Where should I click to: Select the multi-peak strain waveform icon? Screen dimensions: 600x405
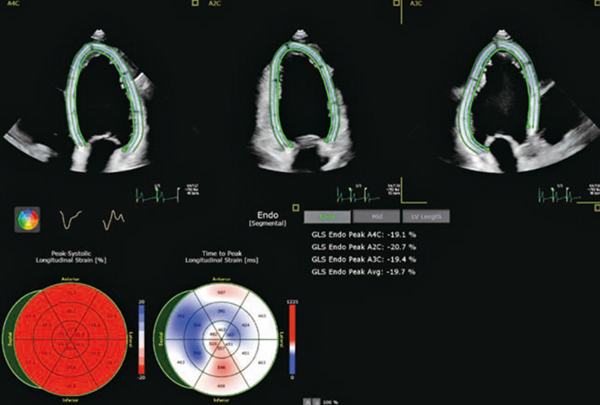(x=115, y=217)
